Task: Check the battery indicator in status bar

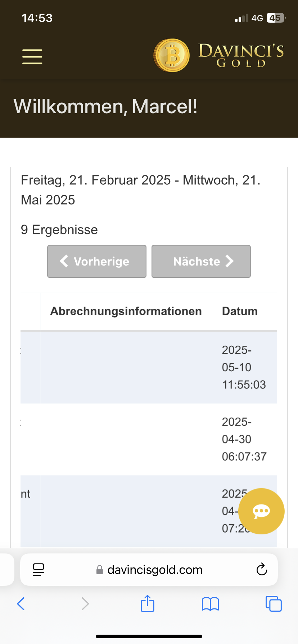Action: [x=275, y=18]
